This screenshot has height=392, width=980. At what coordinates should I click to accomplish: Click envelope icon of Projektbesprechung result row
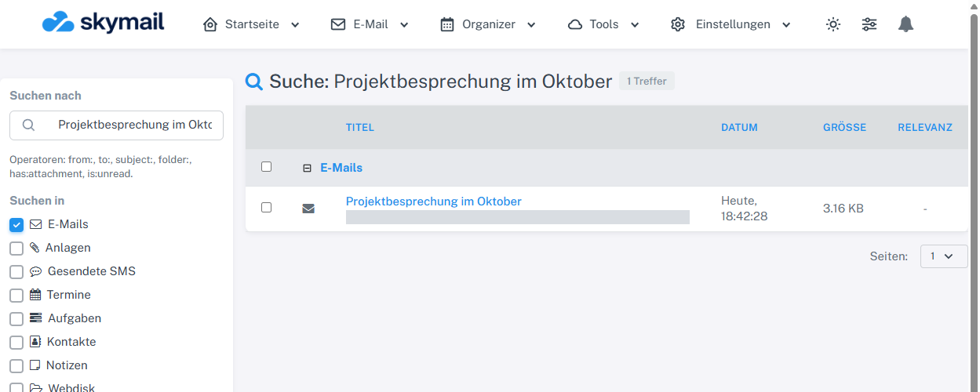[x=308, y=209]
